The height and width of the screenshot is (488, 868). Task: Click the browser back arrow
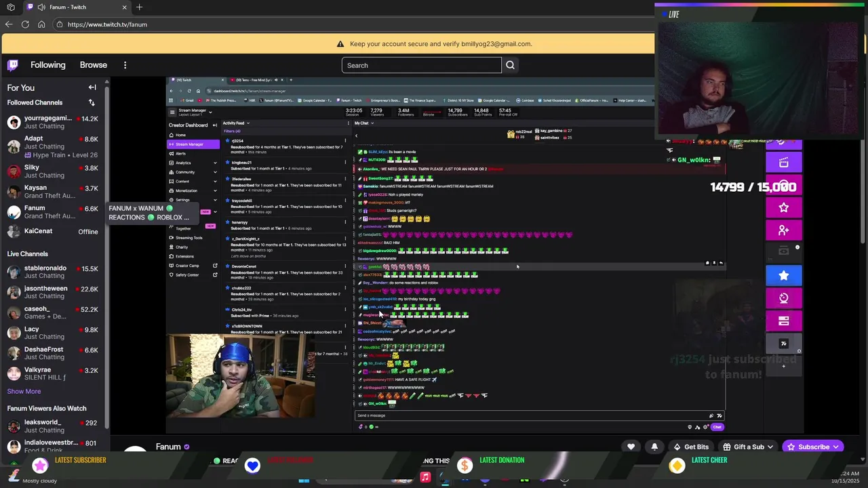pyautogui.click(x=8, y=24)
